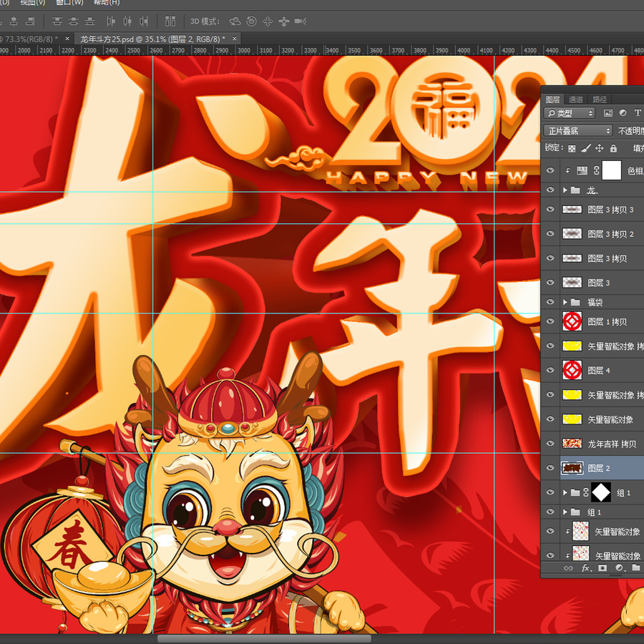Open the 视图(V) menu
644x644 pixels.
pyautogui.click(x=33, y=2)
